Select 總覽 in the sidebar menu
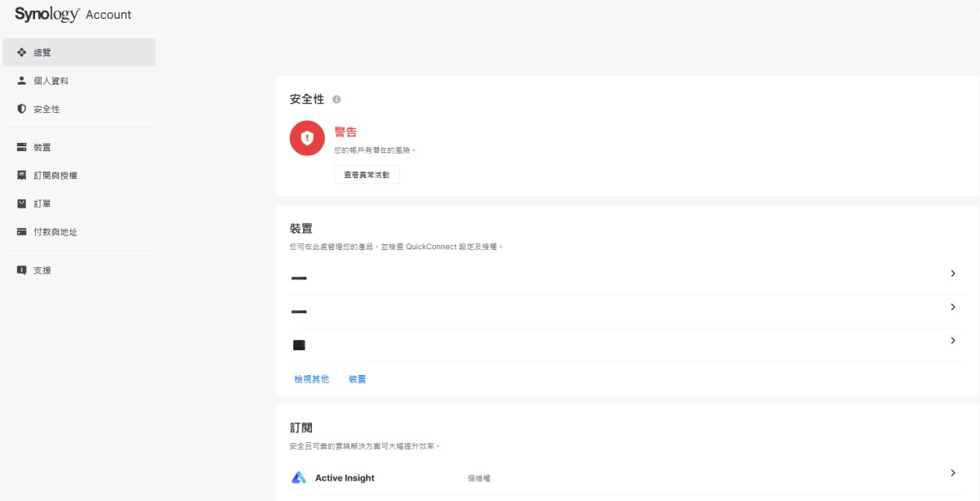Screen dimensions: 980x501 coord(78,52)
